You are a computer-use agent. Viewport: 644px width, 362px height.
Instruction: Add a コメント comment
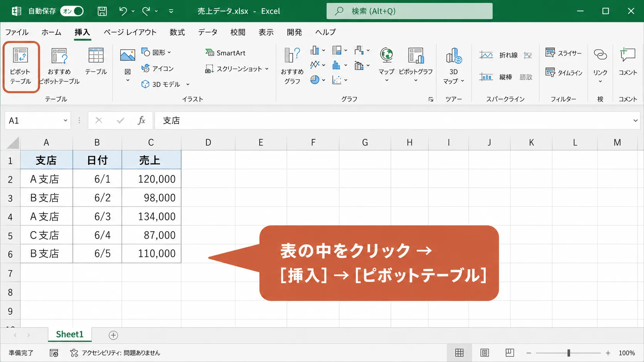point(628,62)
